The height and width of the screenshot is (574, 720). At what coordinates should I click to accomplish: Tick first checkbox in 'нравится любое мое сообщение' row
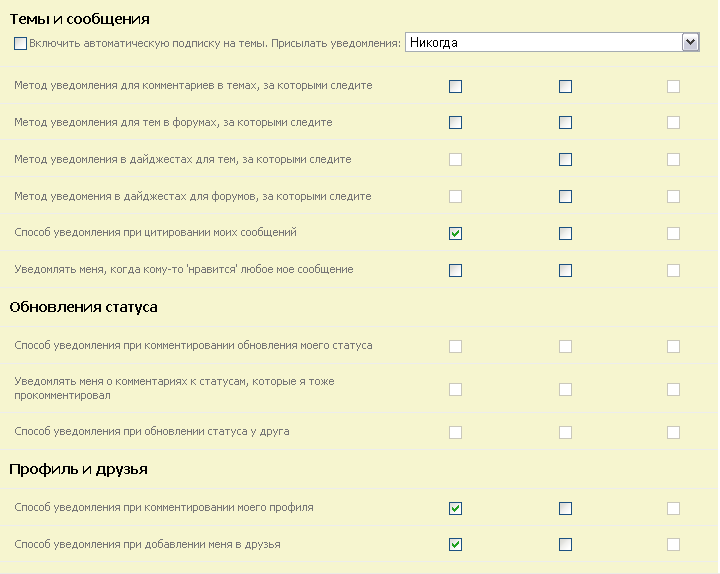455,270
